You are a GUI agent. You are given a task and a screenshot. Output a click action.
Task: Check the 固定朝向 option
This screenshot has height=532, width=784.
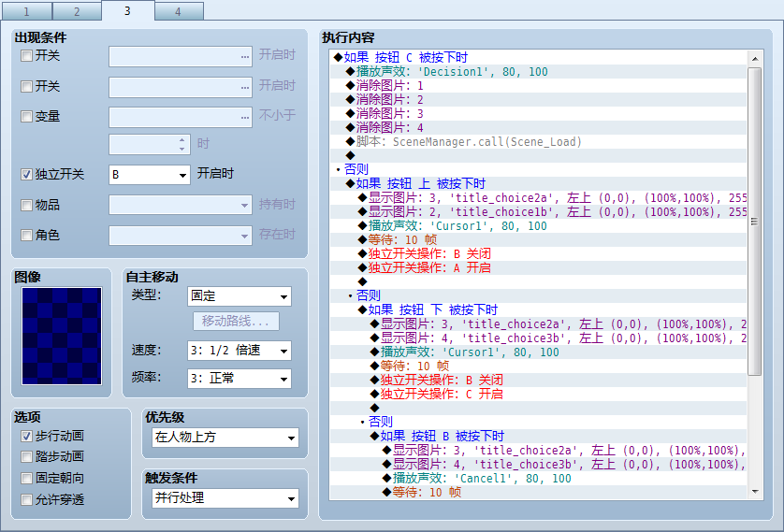coord(26,478)
